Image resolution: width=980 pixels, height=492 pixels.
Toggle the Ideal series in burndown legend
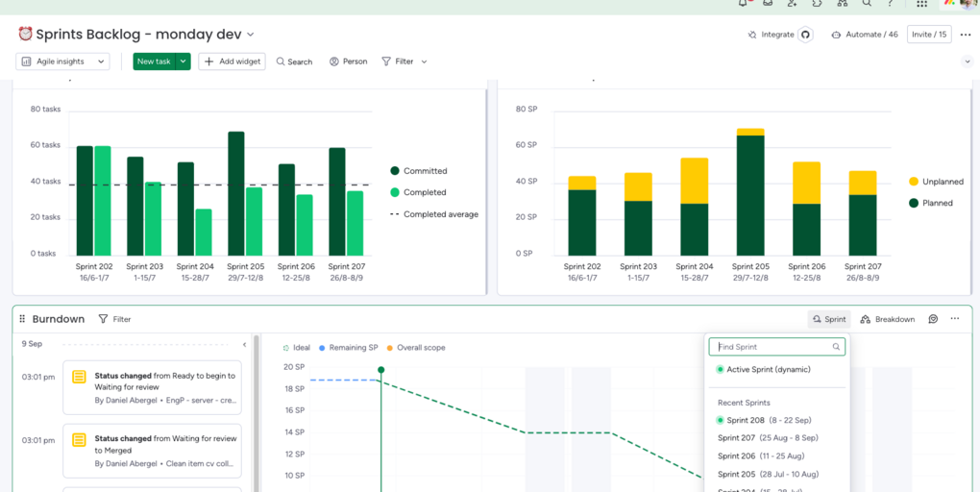[x=297, y=348]
